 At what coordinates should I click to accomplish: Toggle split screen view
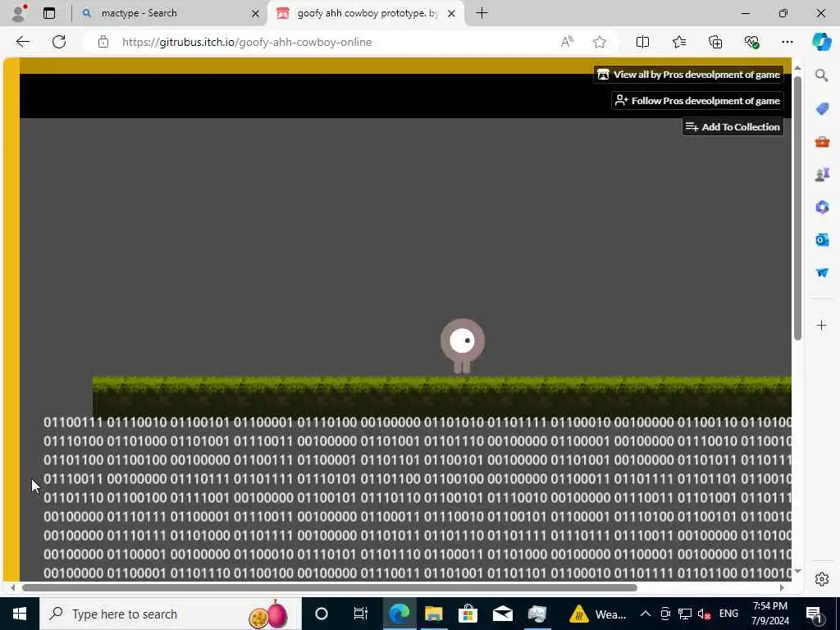tap(642, 42)
